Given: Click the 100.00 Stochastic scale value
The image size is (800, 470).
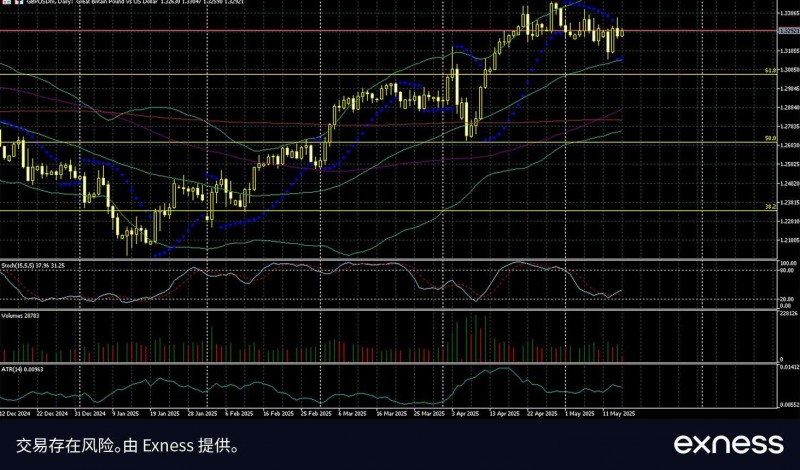Looking at the screenshot, I should click(x=790, y=263).
